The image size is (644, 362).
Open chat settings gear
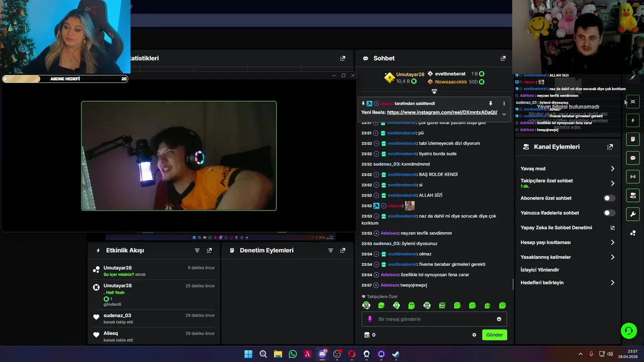tap(474, 335)
